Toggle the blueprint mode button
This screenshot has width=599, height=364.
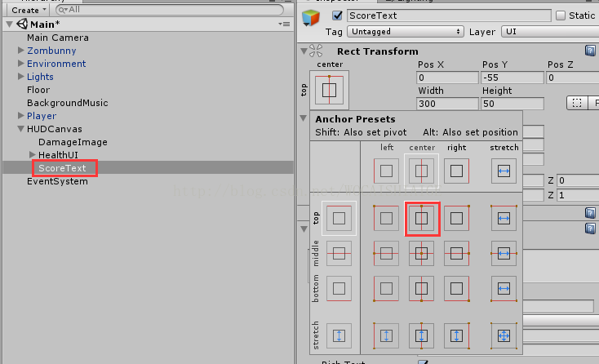(577, 103)
